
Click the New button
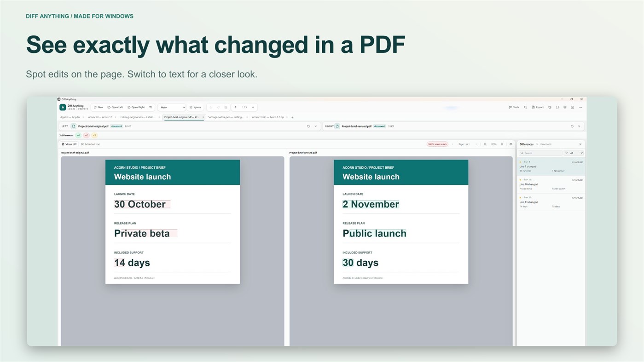tap(98, 107)
